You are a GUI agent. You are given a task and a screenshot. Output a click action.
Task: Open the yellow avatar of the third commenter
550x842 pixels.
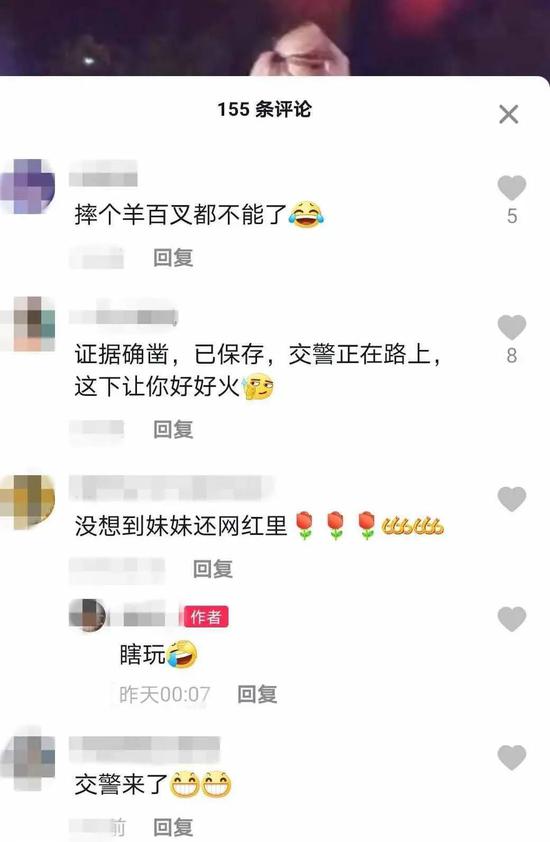[x=28, y=502]
